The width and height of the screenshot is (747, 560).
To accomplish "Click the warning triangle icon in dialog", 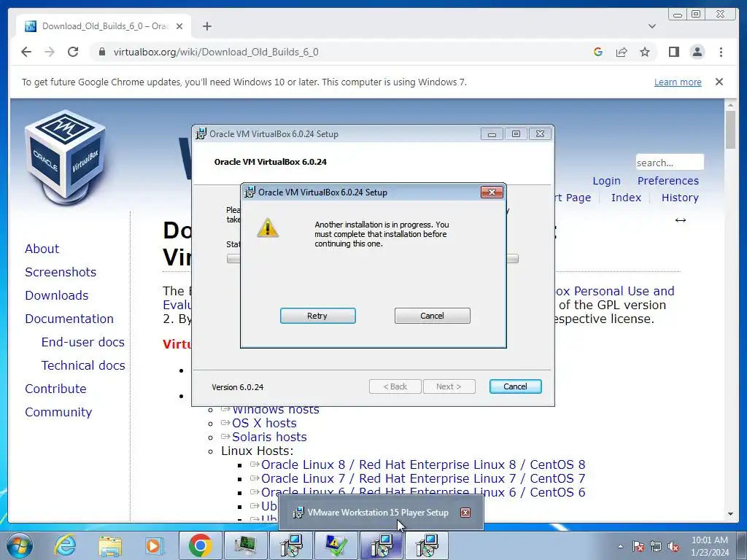I will [x=268, y=227].
